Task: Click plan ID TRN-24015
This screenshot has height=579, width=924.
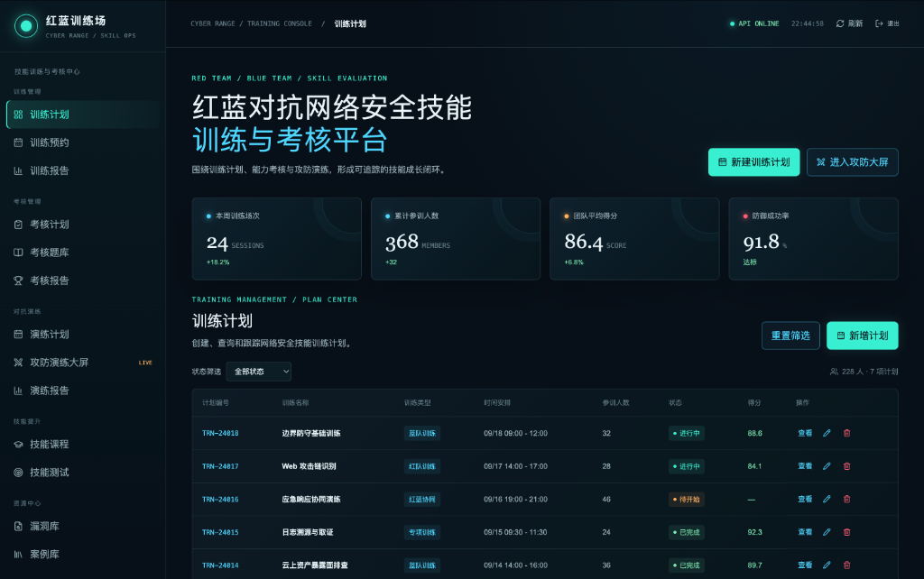Action: point(220,532)
